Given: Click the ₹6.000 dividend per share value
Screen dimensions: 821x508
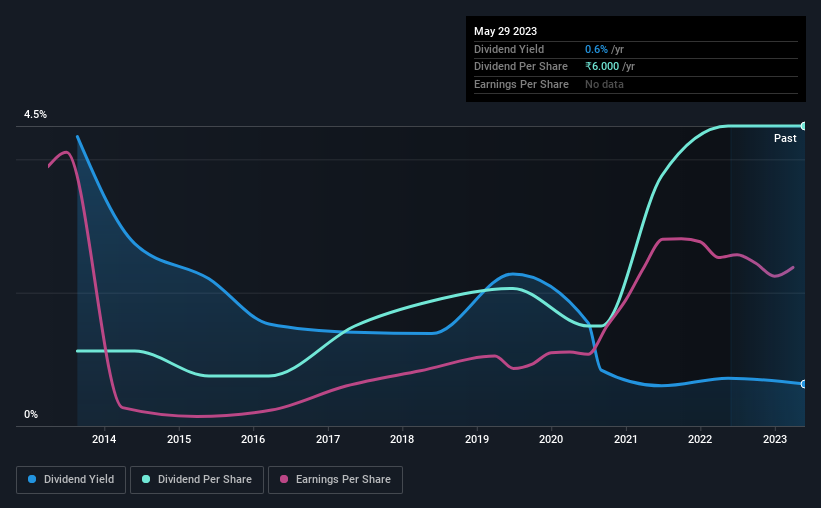Looking at the screenshot, I should 602,67.
